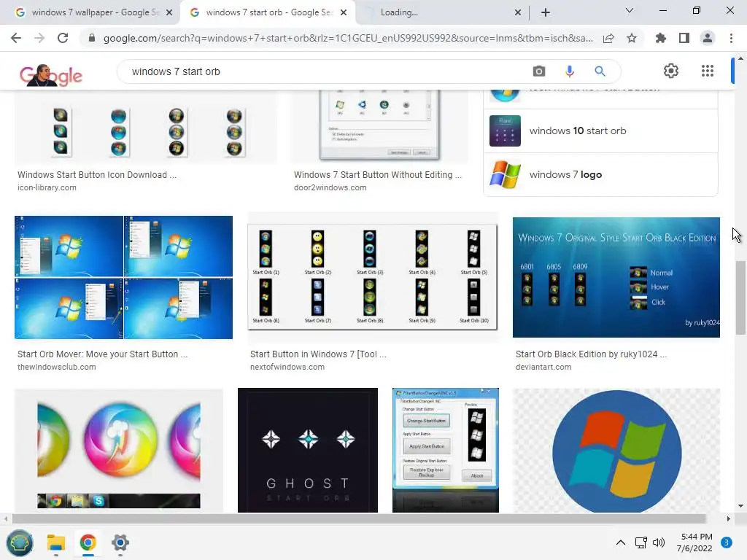Open 'Windows Start Button Icon Download' result

pos(97,175)
